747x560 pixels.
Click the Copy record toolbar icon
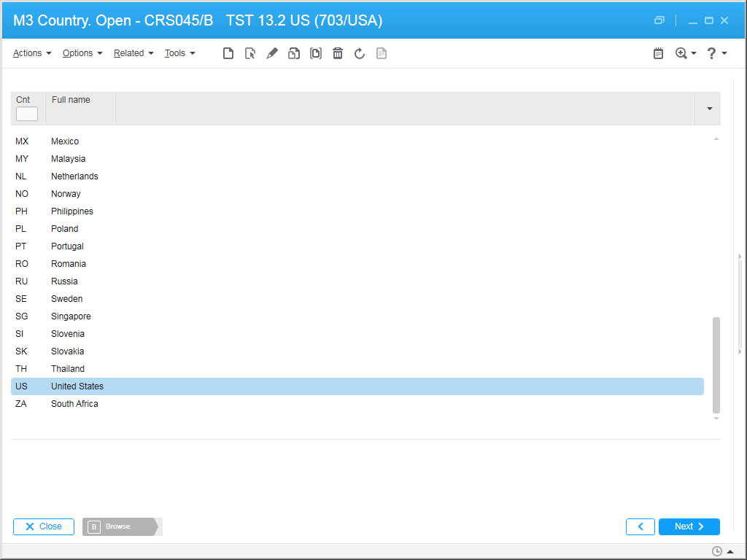[x=294, y=53]
